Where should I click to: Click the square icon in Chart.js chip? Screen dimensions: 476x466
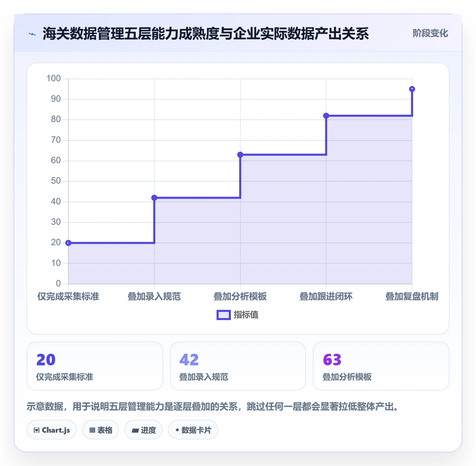coord(37,430)
